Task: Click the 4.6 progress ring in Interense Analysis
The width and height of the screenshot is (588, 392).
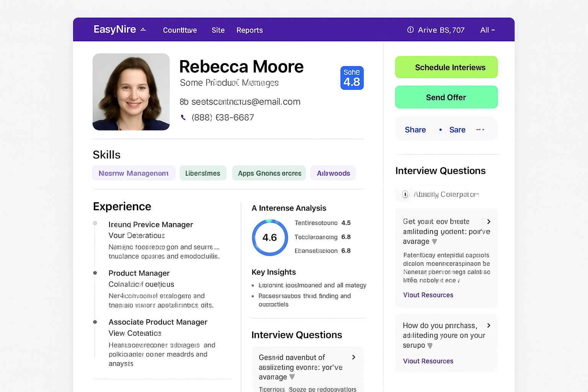Action: 270,237
